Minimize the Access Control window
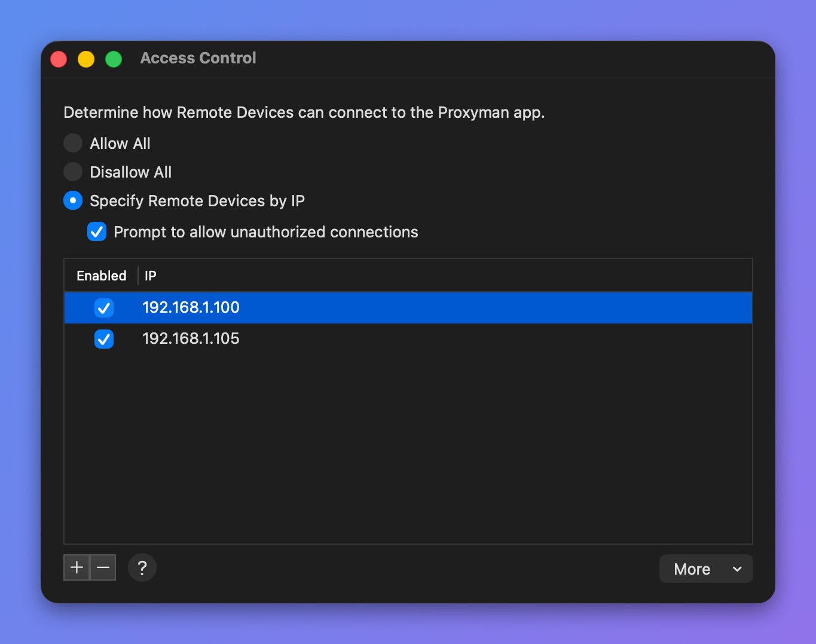 (x=86, y=59)
